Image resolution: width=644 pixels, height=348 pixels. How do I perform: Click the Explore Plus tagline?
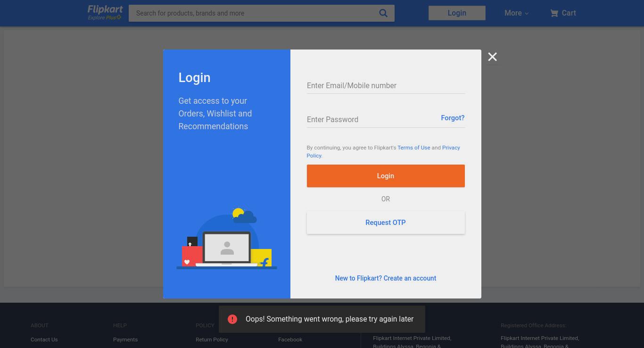[104, 17]
